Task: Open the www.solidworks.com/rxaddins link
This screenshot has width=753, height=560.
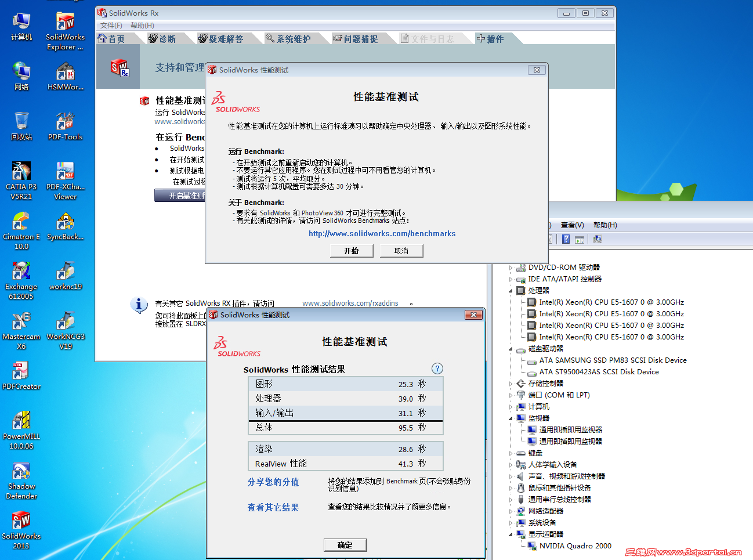Action: [x=350, y=304]
